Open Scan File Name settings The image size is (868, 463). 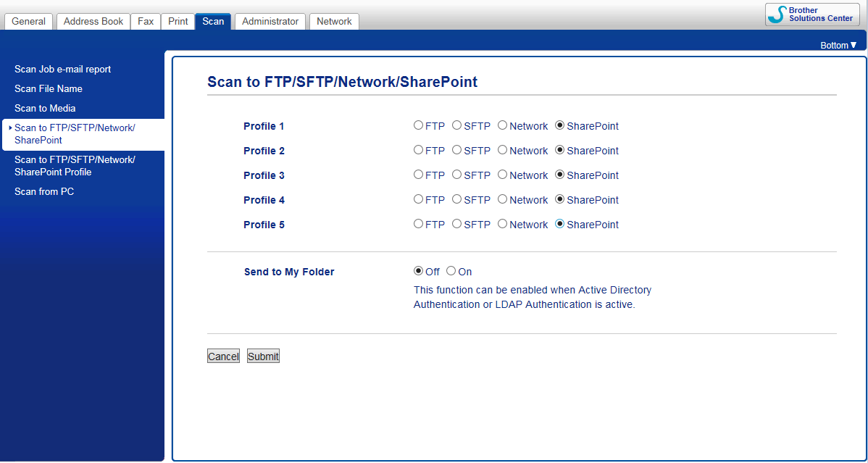tap(48, 88)
